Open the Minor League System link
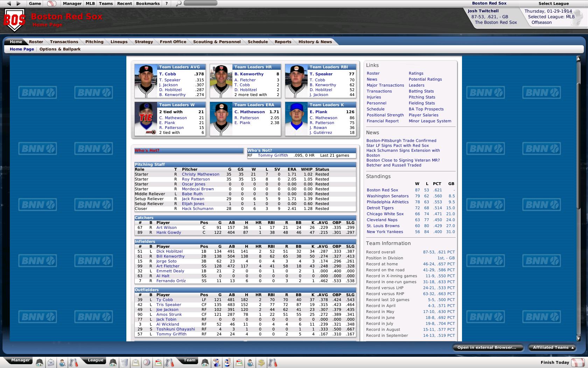Screen dimensions: 588x368 click(430, 121)
